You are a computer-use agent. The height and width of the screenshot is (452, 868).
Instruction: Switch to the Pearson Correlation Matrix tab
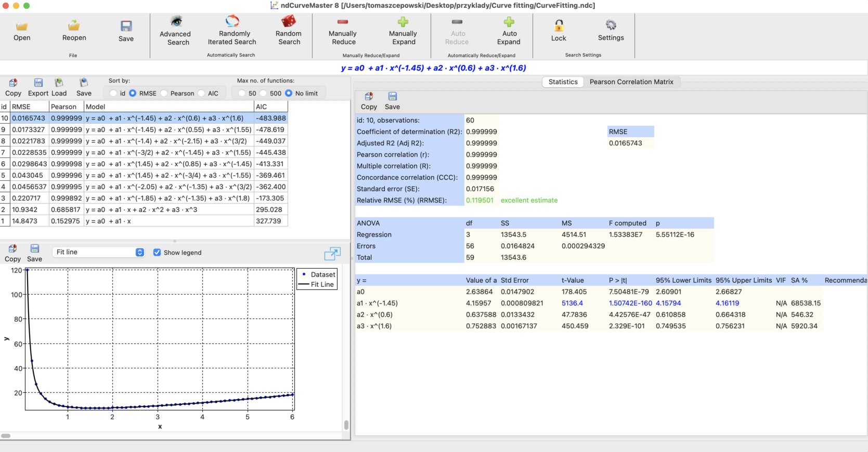[631, 82]
